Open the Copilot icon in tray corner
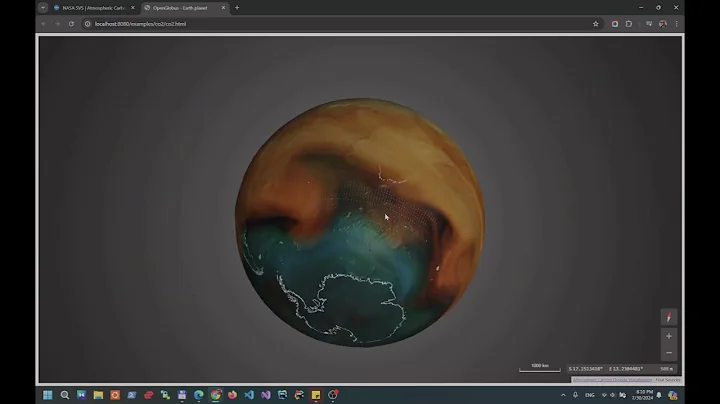This screenshot has width=720, height=404. [673, 395]
